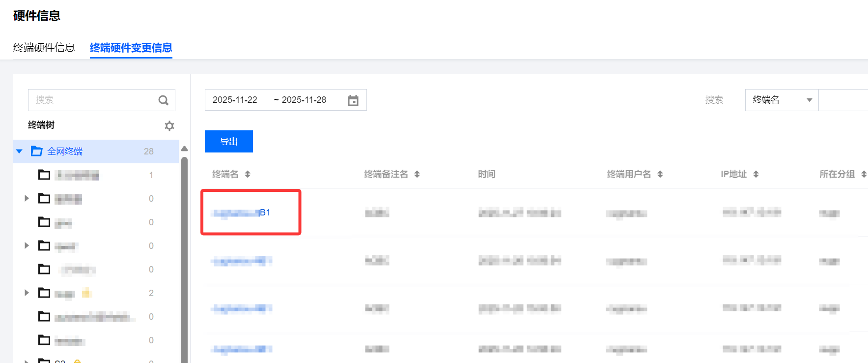Expand the tree folder with count 2
868x363 pixels.
(27, 293)
